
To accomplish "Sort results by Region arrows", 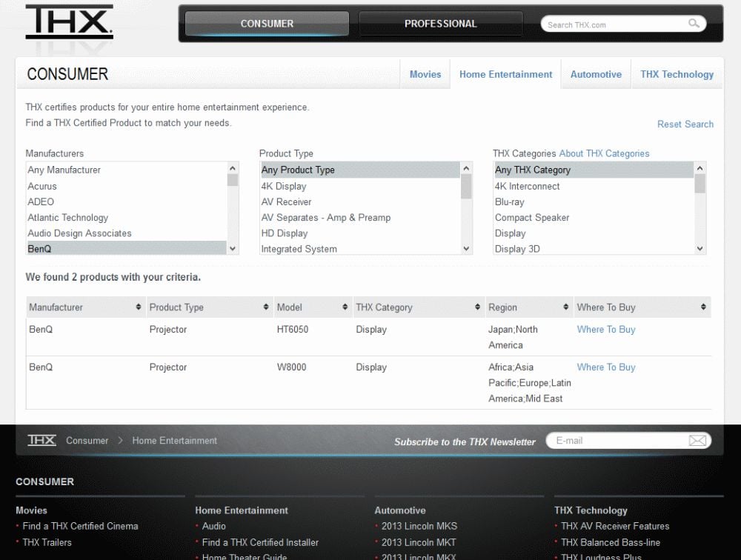I will 566,307.
